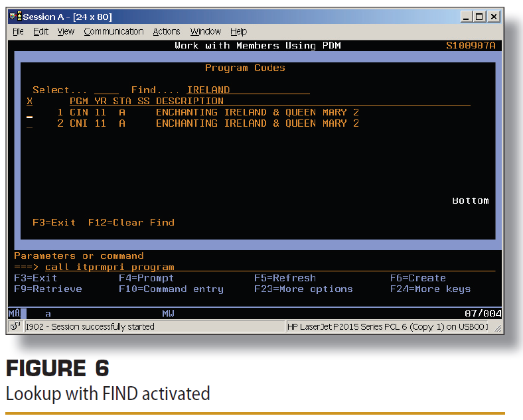Open the File menu
Image resolution: width=523 pixels, height=420 pixels.
pyautogui.click(x=18, y=31)
